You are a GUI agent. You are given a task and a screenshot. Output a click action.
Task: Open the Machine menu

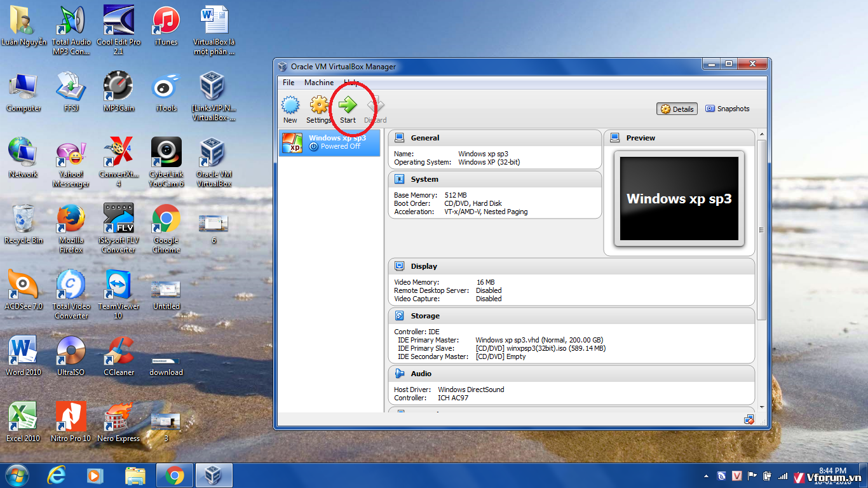(x=319, y=83)
